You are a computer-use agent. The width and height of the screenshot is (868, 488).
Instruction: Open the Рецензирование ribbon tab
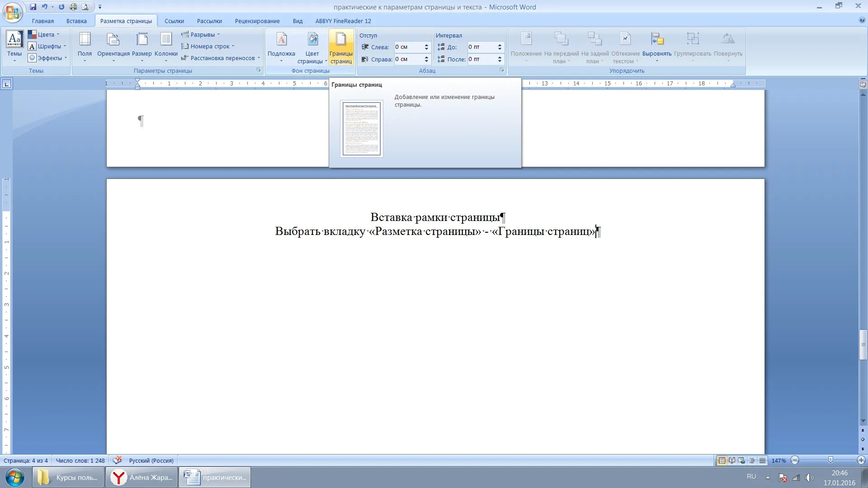257,21
